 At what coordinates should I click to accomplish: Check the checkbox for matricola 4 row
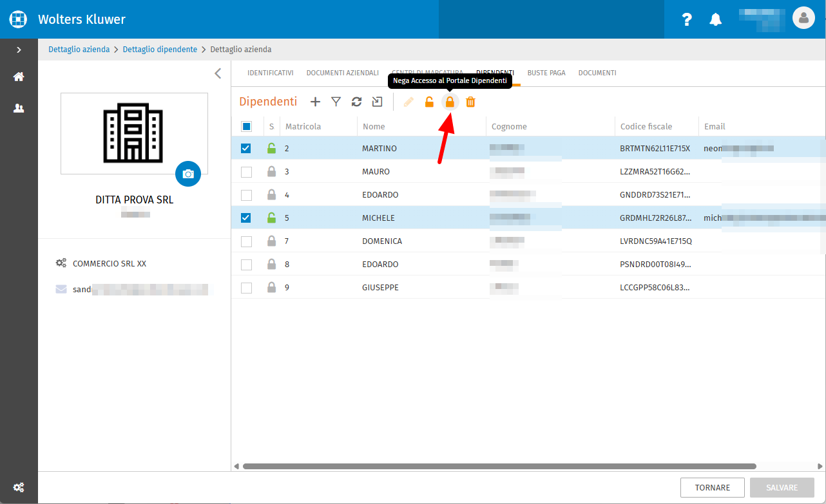[246, 195]
